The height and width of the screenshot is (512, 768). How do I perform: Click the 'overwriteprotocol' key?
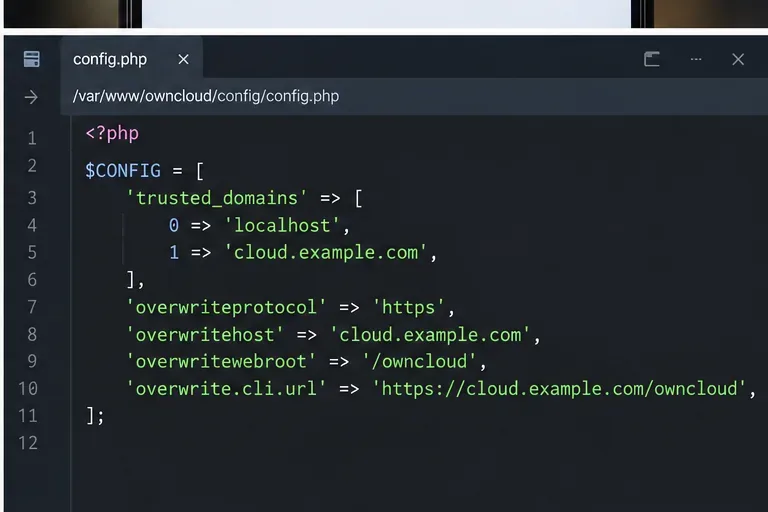point(226,307)
